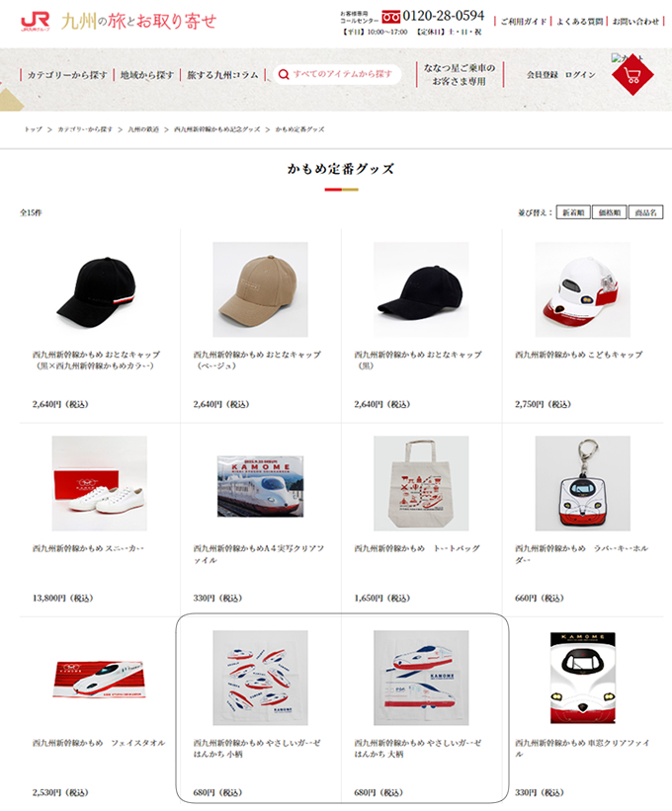672x811 pixels.
Task: Open the tote bag product image
Action: (x=421, y=483)
